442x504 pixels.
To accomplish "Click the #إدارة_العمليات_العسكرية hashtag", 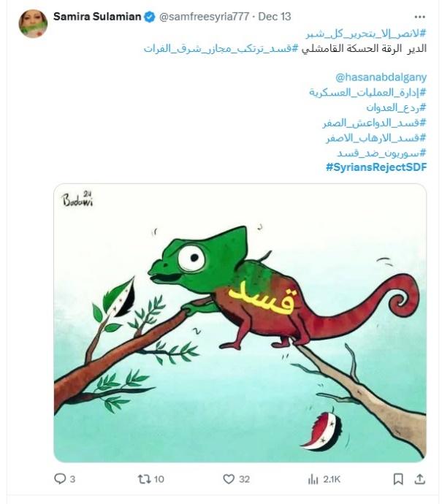I will (x=368, y=92).
